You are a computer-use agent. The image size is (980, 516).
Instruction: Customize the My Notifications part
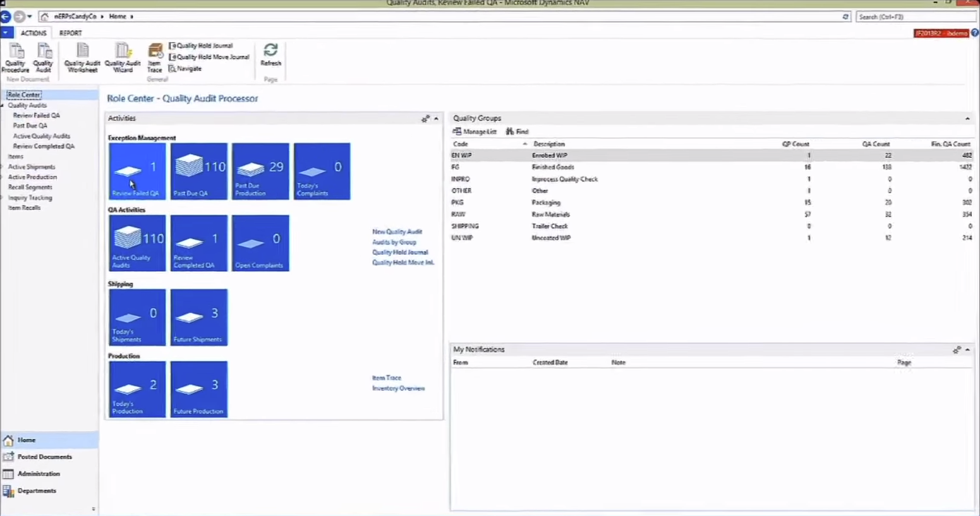(957, 350)
